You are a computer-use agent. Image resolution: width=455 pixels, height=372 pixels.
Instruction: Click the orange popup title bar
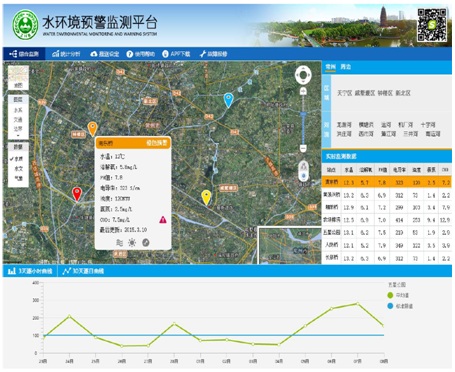click(x=133, y=143)
